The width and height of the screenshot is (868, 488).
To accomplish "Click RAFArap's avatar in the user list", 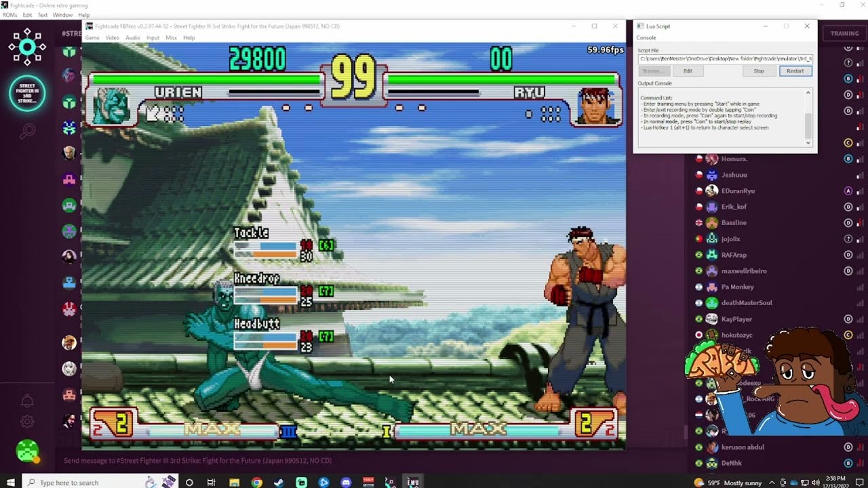I will tap(711, 255).
